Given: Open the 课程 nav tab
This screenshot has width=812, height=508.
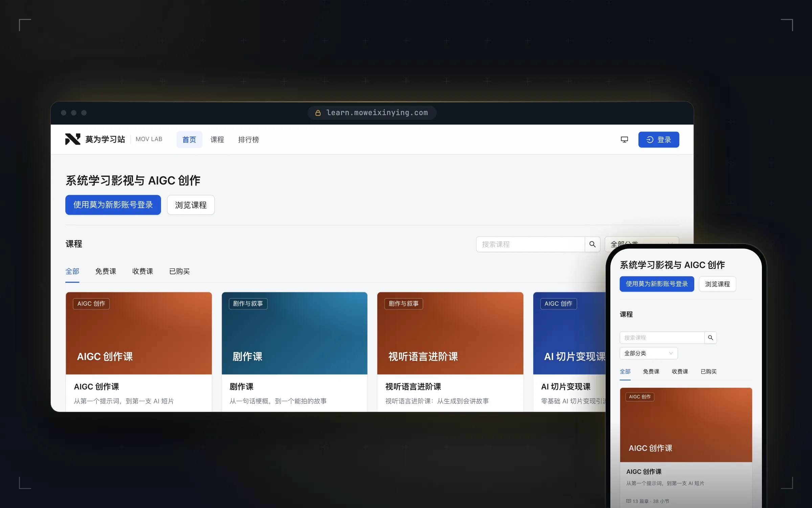Looking at the screenshot, I should click(x=217, y=140).
